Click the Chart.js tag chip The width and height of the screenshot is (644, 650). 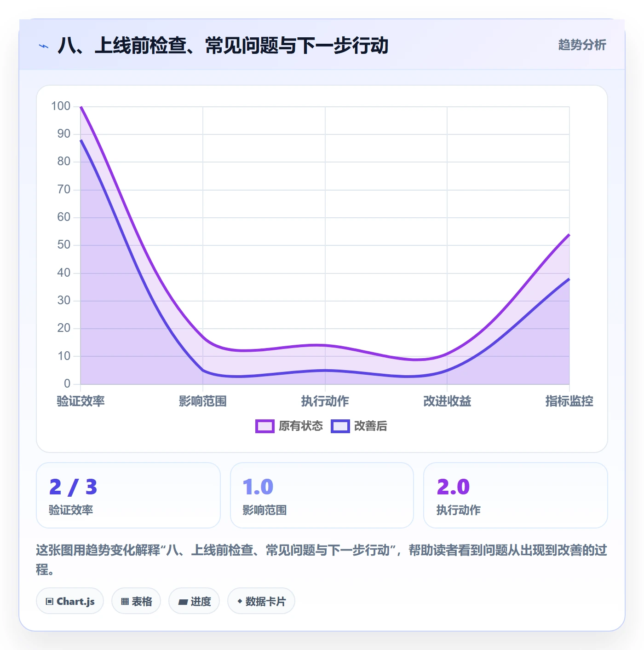point(70,601)
